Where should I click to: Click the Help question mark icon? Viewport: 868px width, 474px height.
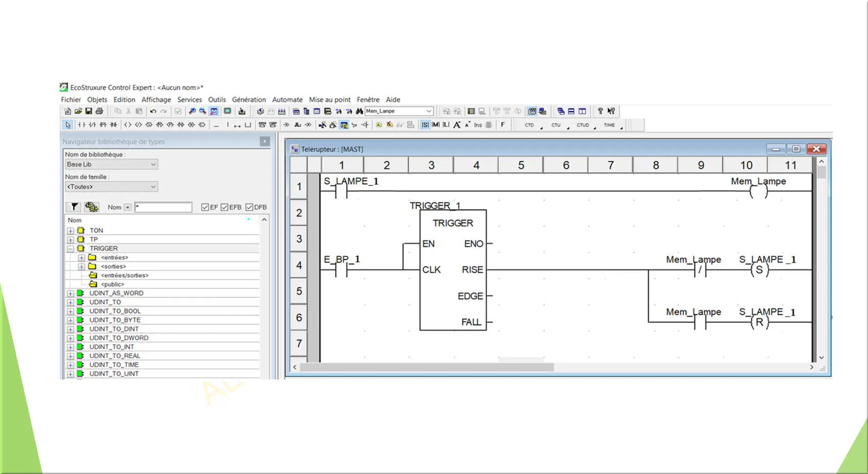pos(600,111)
